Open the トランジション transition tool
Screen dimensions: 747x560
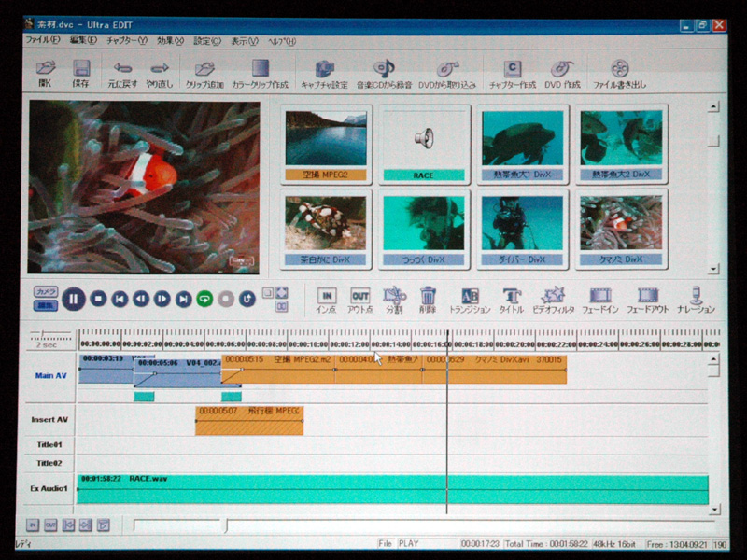(x=470, y=297)
